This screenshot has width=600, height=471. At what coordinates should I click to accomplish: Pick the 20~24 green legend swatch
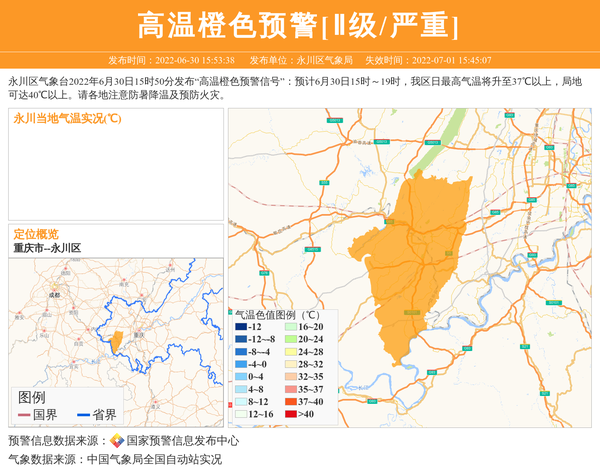290,339
